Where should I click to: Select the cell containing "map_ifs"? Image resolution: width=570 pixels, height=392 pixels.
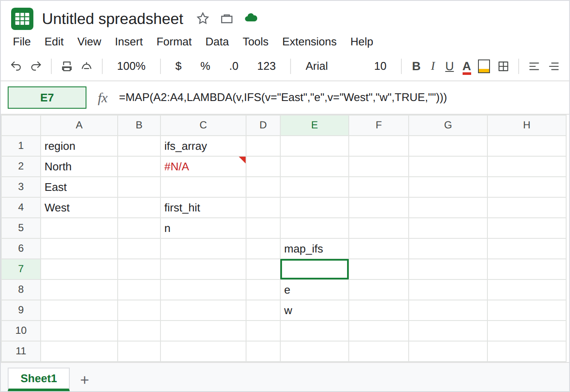pyautogui.click(x=315, y=249)
